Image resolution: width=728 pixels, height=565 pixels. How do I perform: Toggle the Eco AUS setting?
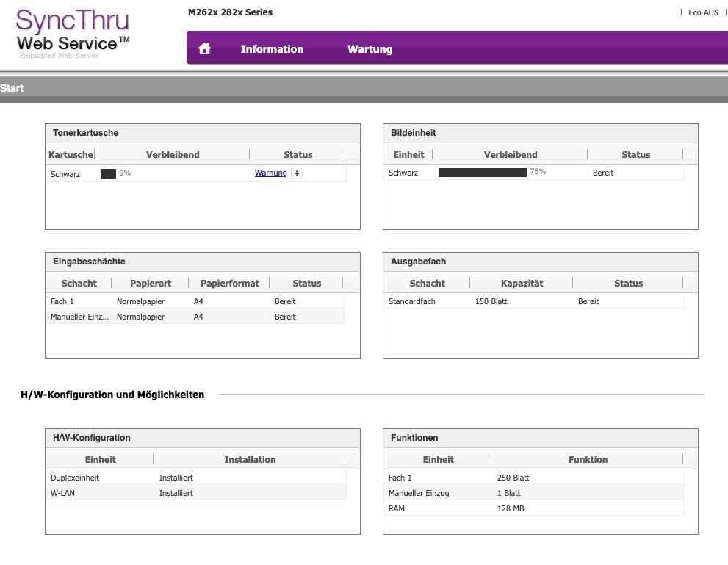click(703, 13)
